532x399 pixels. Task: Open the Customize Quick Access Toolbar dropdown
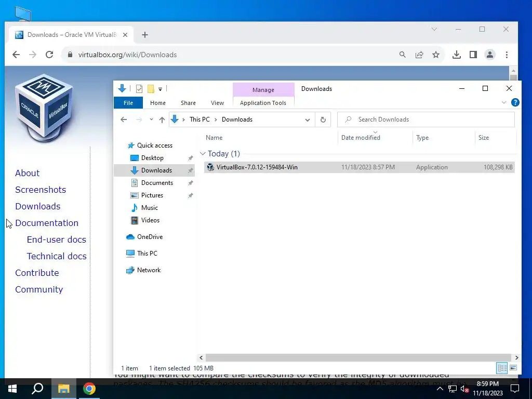pyautogui.click(x=160, y=89)
